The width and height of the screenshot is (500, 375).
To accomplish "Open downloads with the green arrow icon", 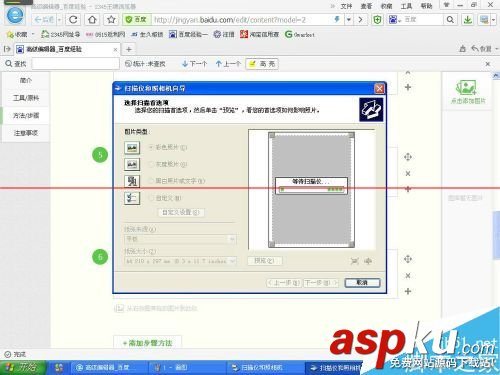I will coord(468,20).
